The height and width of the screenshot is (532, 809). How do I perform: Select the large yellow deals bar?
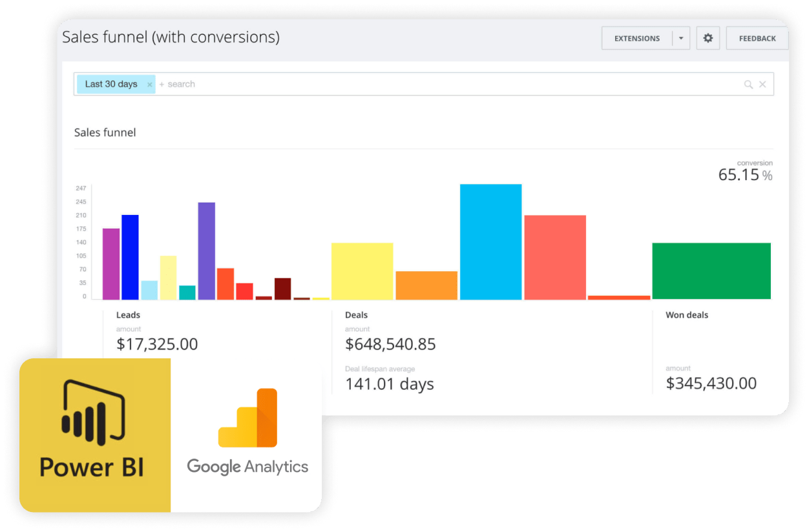362,271
